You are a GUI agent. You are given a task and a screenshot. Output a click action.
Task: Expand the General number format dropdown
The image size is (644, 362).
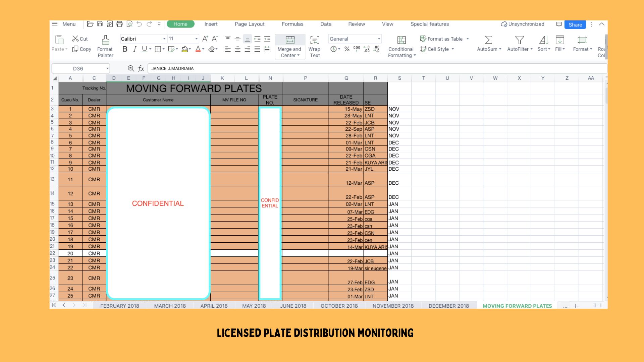pyautogui.click(x=379, y=39)
